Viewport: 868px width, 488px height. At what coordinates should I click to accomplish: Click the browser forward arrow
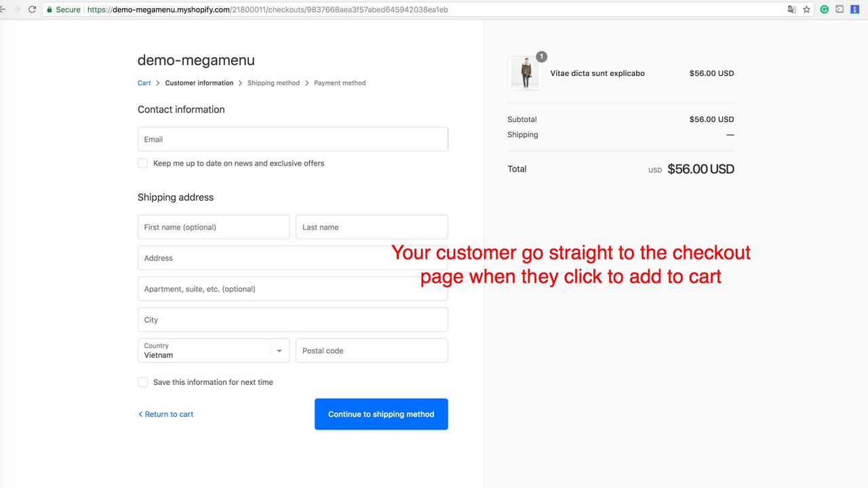coord(17,9)
